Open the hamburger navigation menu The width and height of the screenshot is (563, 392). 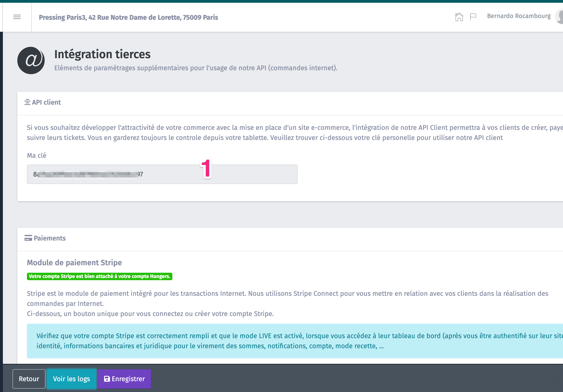tap(17, 17)
